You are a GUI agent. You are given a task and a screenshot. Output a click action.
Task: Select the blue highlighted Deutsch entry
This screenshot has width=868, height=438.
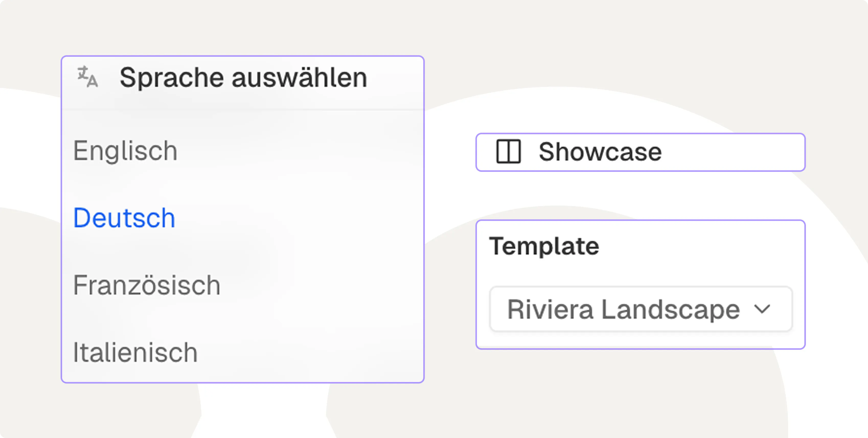click(124, 218)
